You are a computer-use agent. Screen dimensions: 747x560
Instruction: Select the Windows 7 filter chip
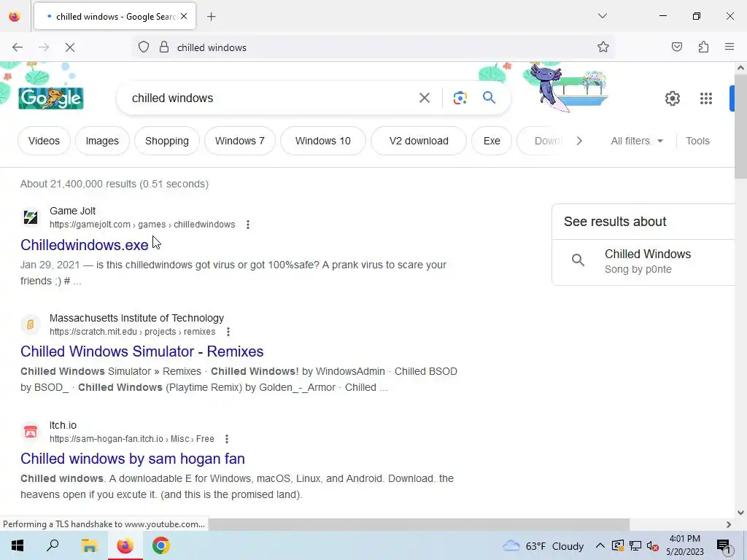click(239, 141)
